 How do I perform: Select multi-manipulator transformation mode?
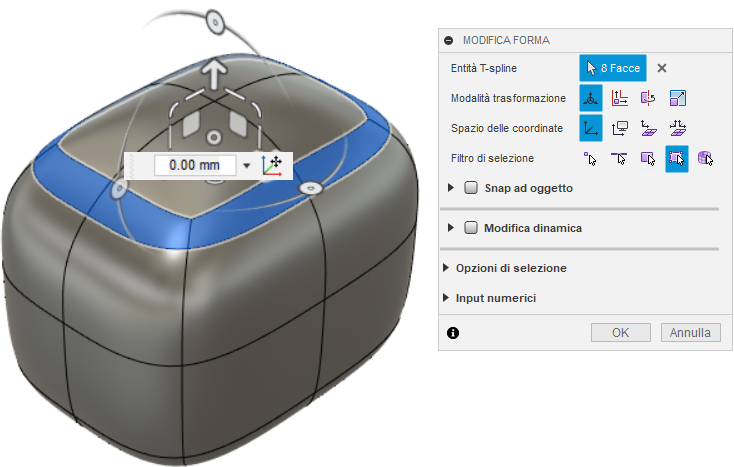click(591, 98)
